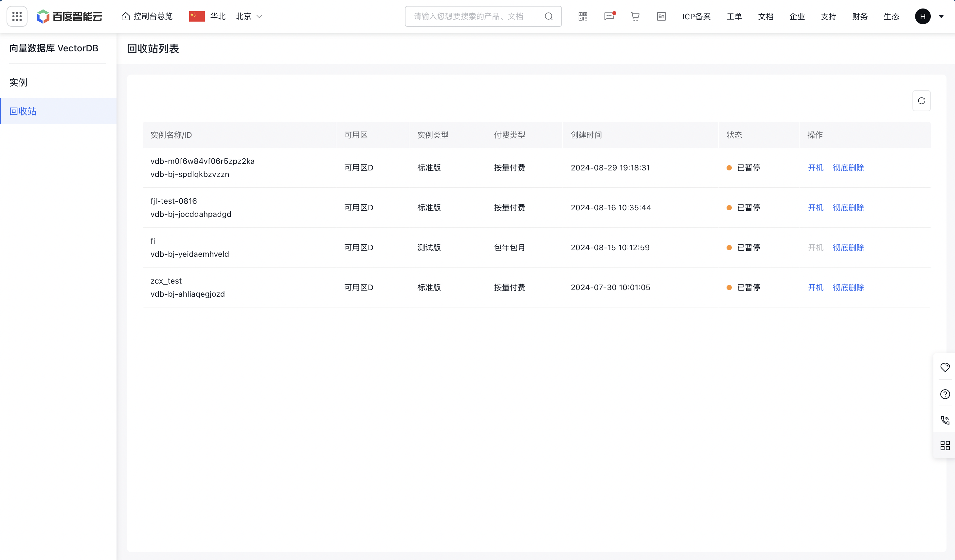The height and width of the screenshot is (560, 955).
Task: Open the product grid menu icon
Action: pos(17,16)
